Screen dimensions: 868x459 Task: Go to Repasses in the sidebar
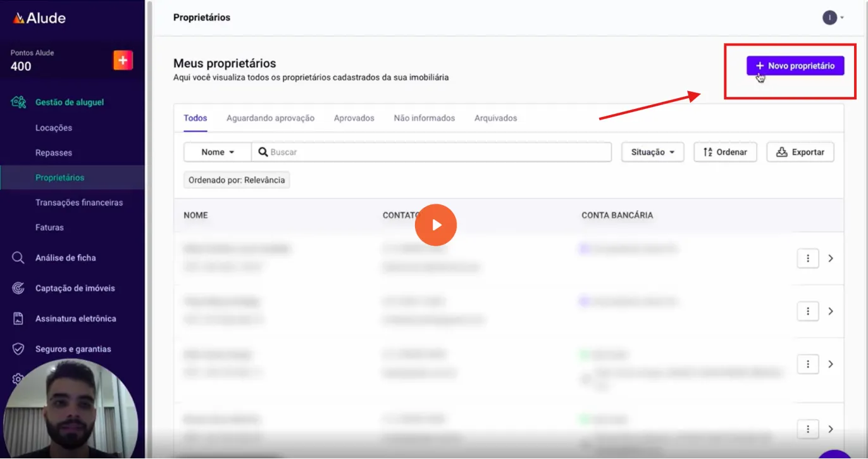click(54, 153)
